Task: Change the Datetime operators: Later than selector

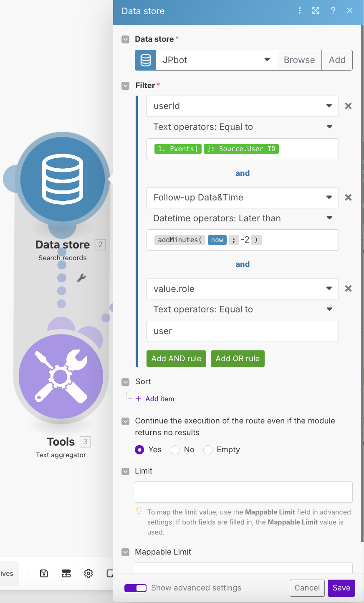Action: pos(242,218)
